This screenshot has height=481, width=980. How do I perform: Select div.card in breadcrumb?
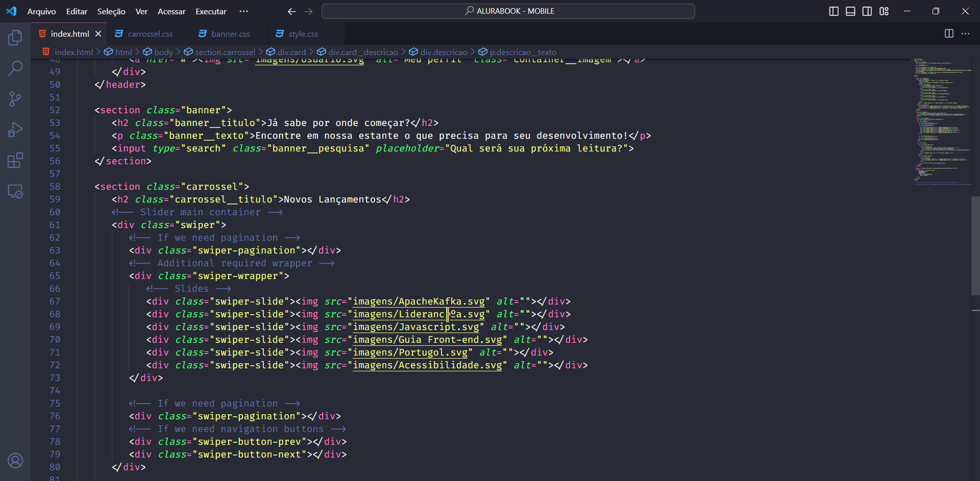pos(291,52)
